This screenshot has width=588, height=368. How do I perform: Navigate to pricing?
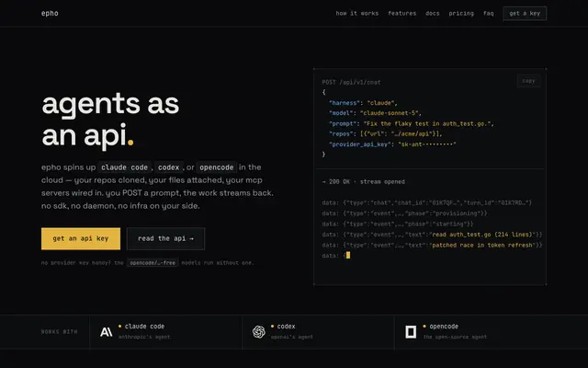461,14
